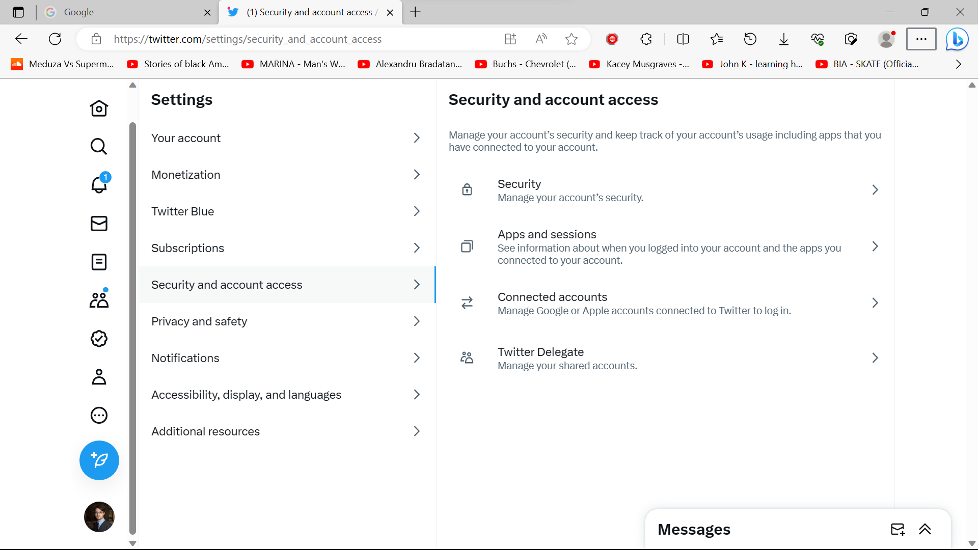
Task: Open the Messages envelope in sidebar
Action: (99, 224)
